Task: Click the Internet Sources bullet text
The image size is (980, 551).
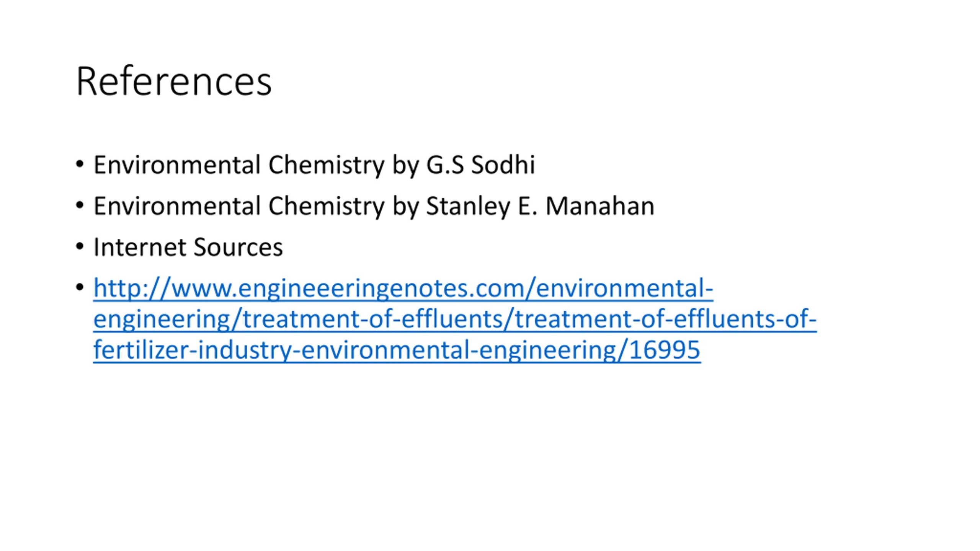Action: point(188,247)
